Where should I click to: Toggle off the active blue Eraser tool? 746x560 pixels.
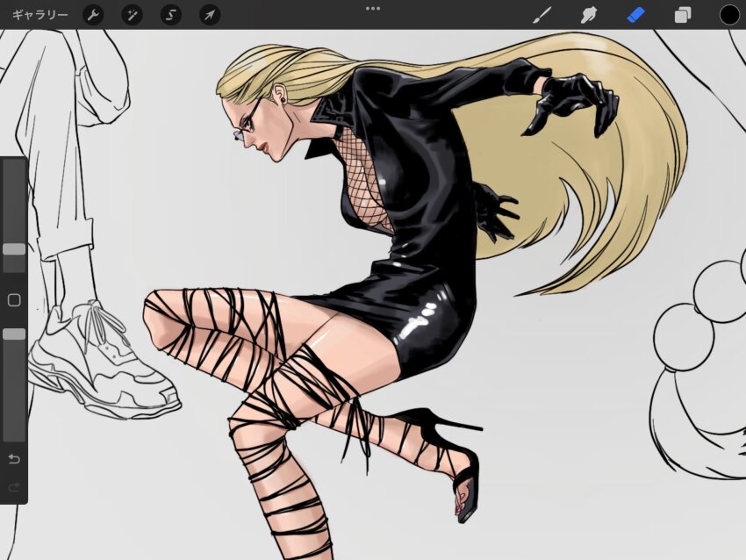[x=635, y=14]
